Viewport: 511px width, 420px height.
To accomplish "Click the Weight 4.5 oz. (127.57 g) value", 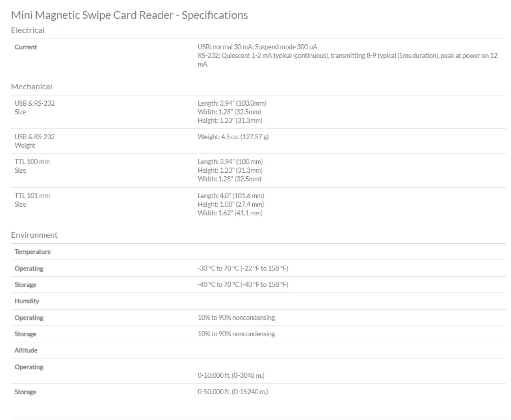I will pos(233,137).
